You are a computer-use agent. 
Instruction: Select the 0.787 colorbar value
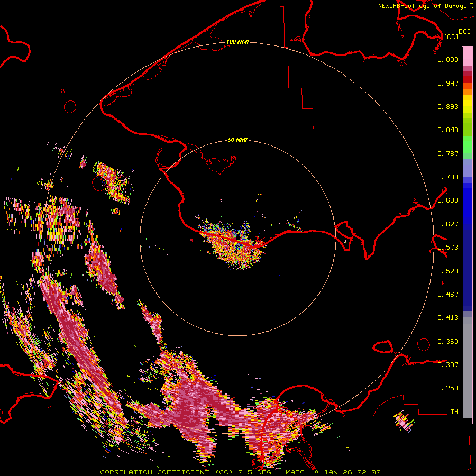[448, 153]
